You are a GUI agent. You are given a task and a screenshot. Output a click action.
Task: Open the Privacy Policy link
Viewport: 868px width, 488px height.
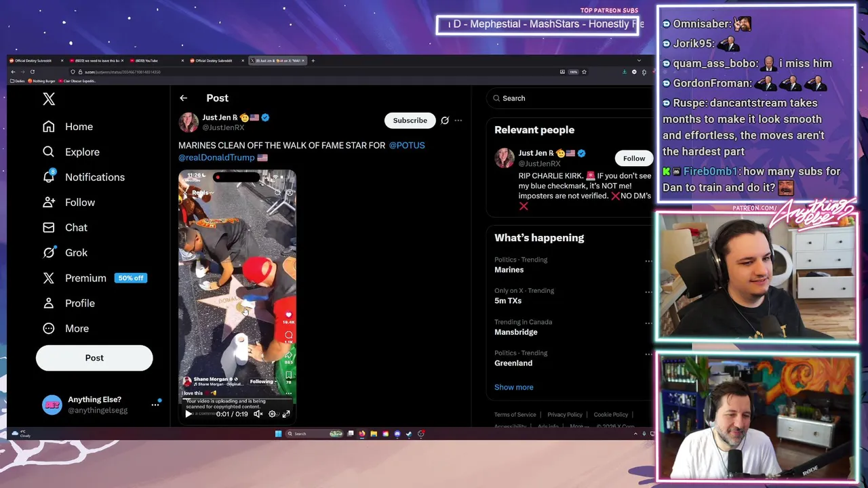(565, 415)
